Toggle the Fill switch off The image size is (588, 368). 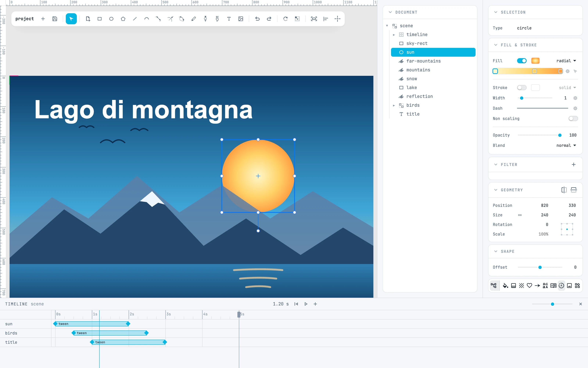(522, 61)
